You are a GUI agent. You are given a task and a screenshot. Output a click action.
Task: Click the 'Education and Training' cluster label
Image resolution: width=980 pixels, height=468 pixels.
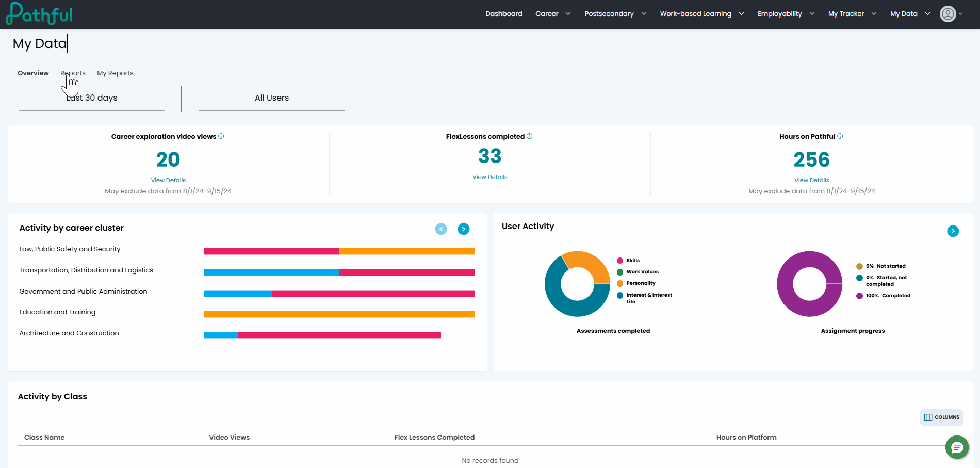click(x=57, y=312)
